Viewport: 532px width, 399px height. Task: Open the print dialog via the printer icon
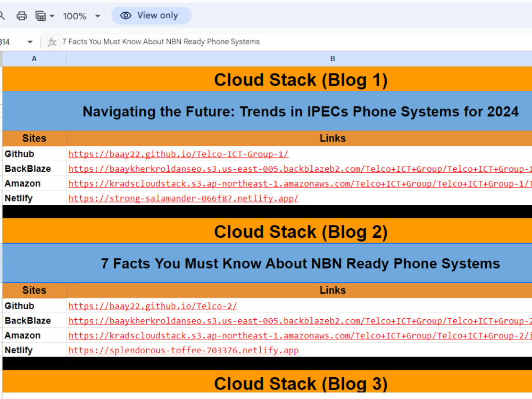coord(21,15)
